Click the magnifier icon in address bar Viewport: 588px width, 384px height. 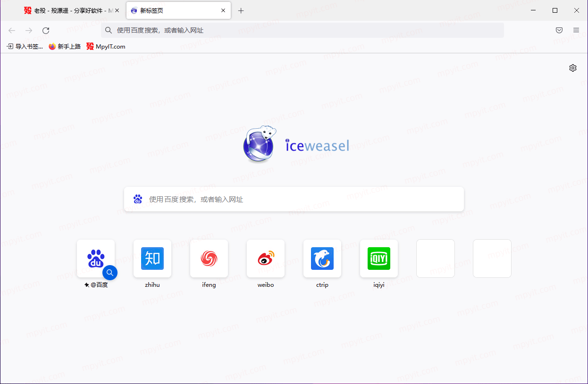click(x=109, y=30)
